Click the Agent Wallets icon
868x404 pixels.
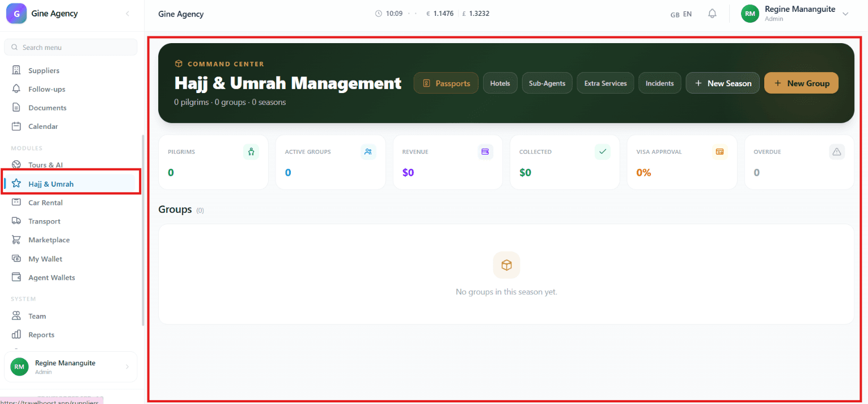click(16, 277)
